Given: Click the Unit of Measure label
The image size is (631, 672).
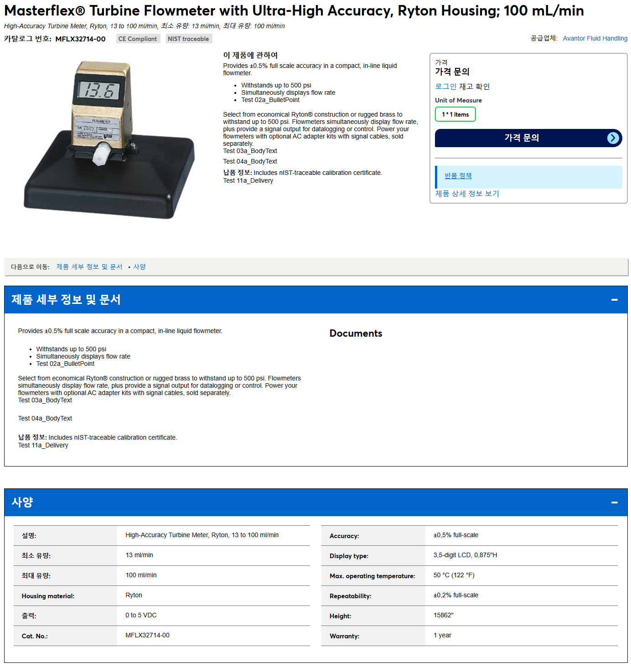Looking at the screenshot, I should click(x=458, y=100).
